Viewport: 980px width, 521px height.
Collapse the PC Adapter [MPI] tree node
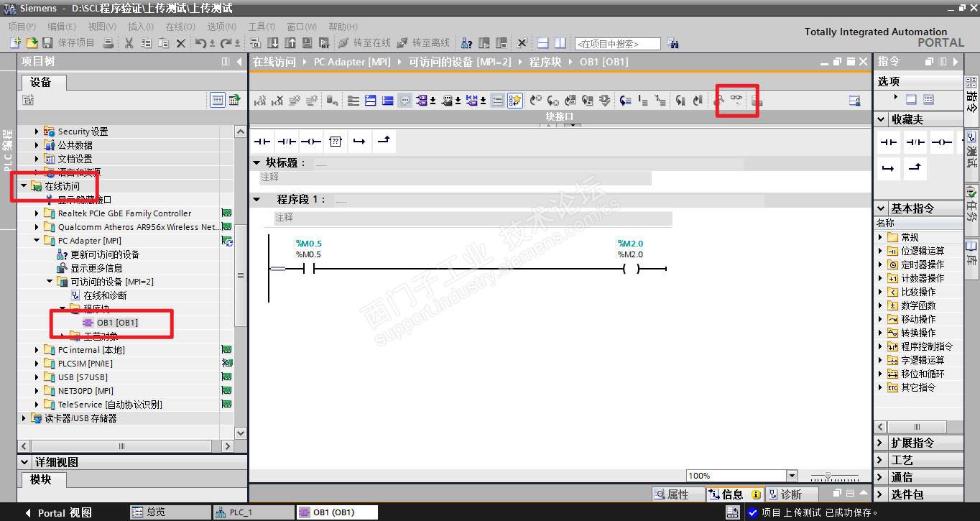click(37, 241)
